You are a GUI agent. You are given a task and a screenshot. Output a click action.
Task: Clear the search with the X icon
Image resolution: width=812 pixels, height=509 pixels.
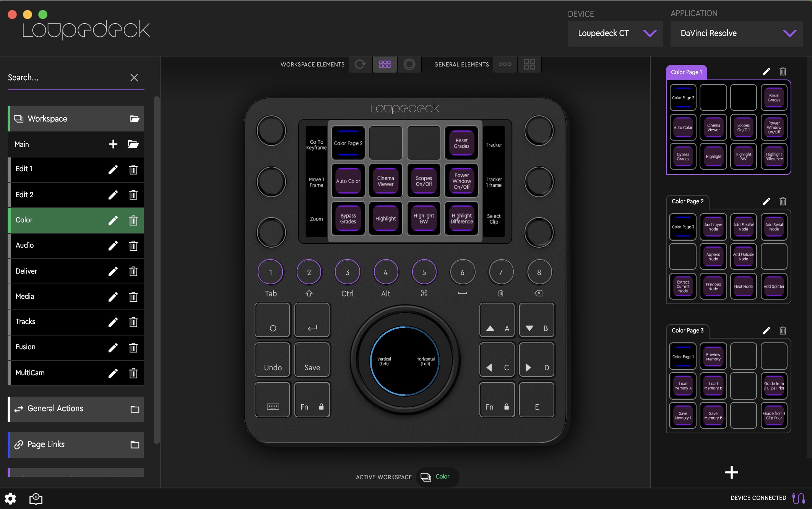point(134,78)
